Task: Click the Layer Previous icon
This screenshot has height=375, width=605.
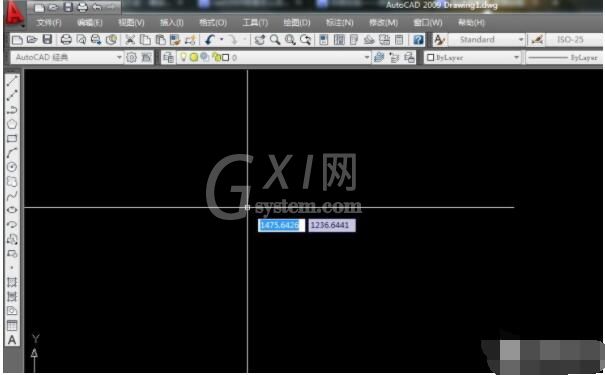Action: (394, 57)
